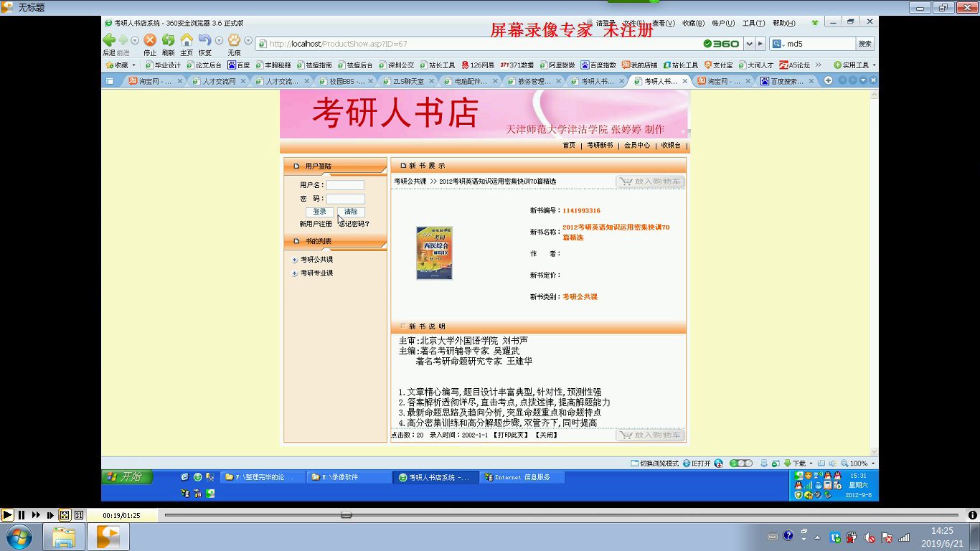Image resolution: width=980 pixels, height=551 pixels.
Task: Click the green refresh icon (刷新)
Action: coord(168,40)
